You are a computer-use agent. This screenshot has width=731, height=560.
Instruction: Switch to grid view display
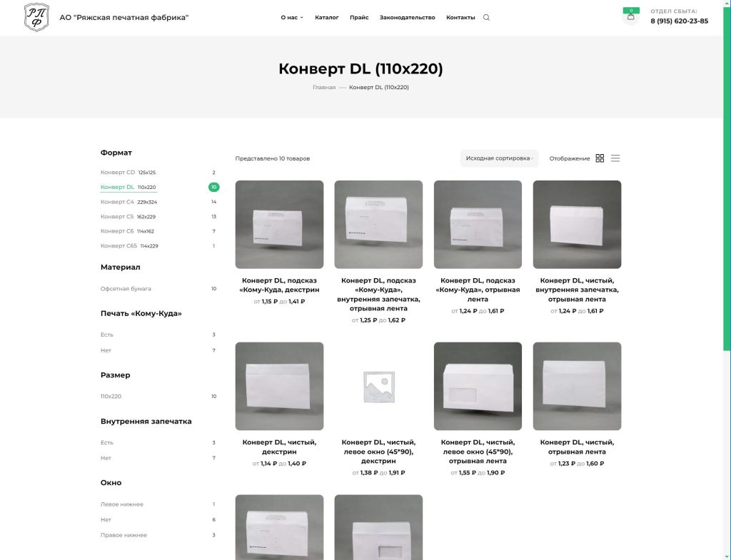click(600, 158)
